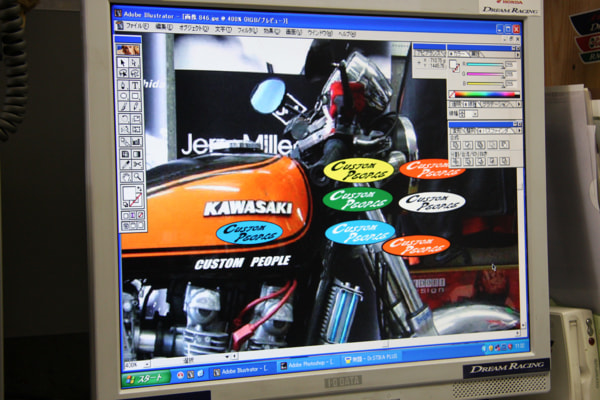Open the status bar popup arrow
Screen dimensions: 600x400
(x=227, y=357)
